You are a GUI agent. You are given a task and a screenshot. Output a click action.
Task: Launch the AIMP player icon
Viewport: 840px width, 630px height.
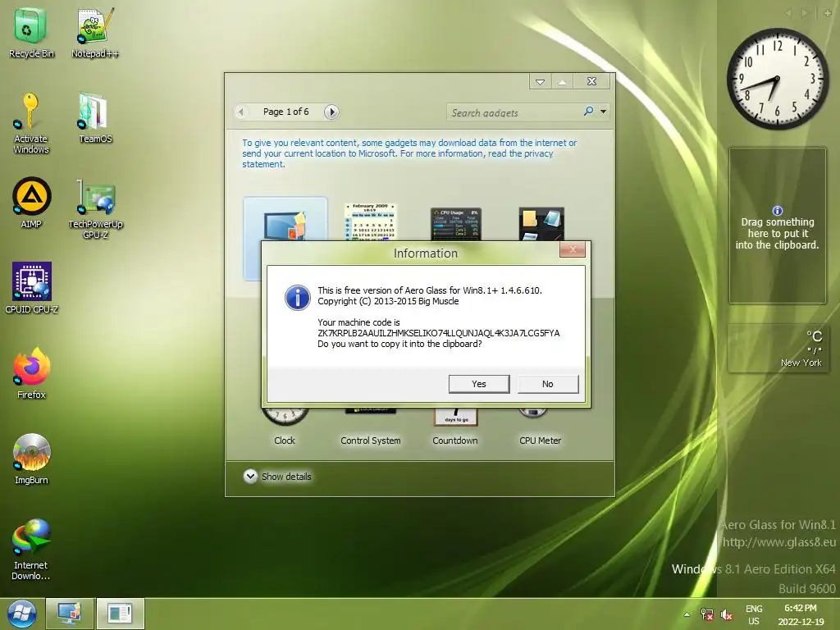(x=31, y=203)
